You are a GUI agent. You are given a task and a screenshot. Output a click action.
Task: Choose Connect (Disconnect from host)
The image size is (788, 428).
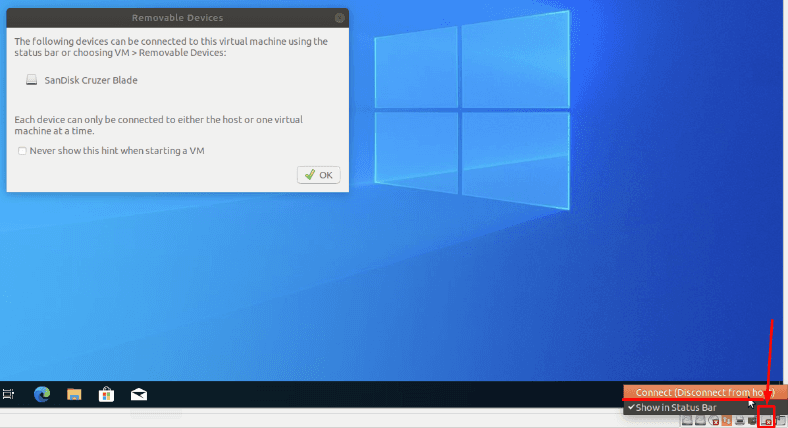tap(705, 392)
